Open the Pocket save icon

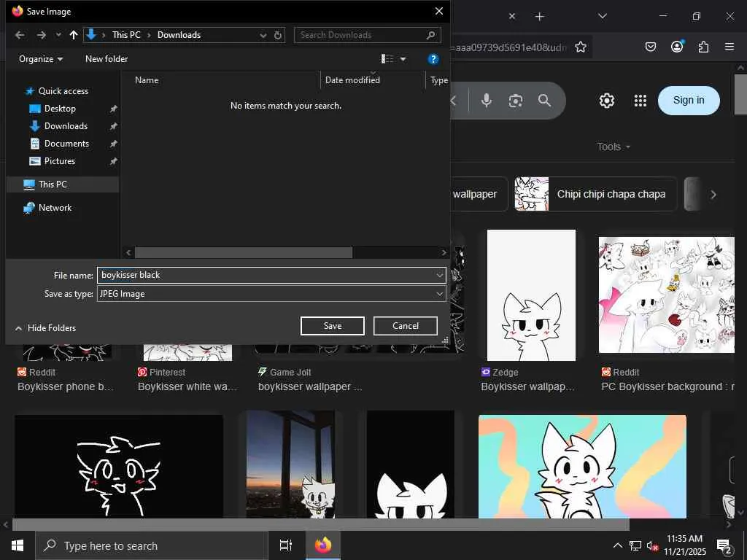650,47
